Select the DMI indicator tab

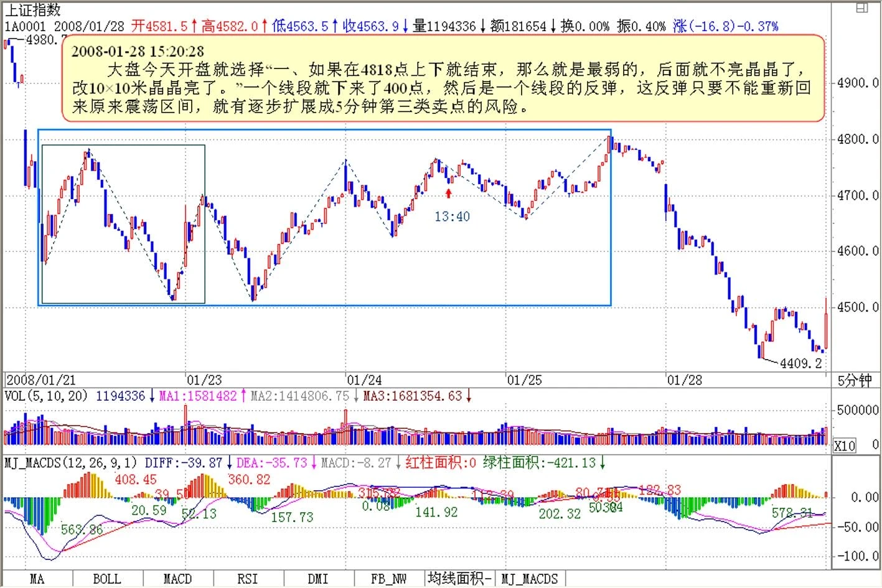[x=317, y=579]
